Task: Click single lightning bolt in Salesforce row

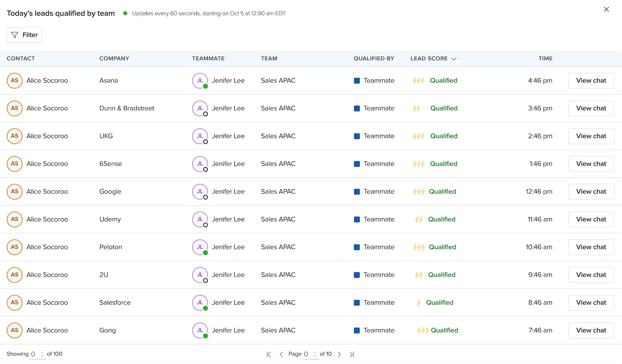Action: (x=419, y=303)
